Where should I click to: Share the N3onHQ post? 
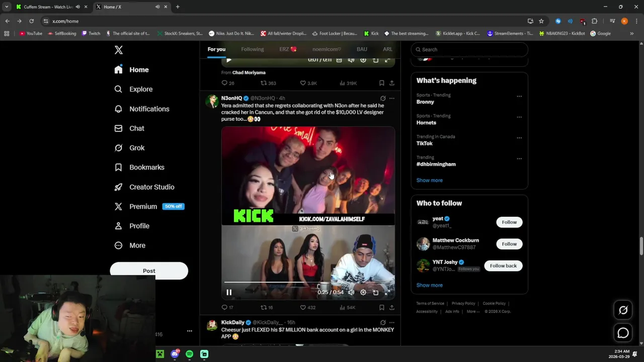point(392,307)
